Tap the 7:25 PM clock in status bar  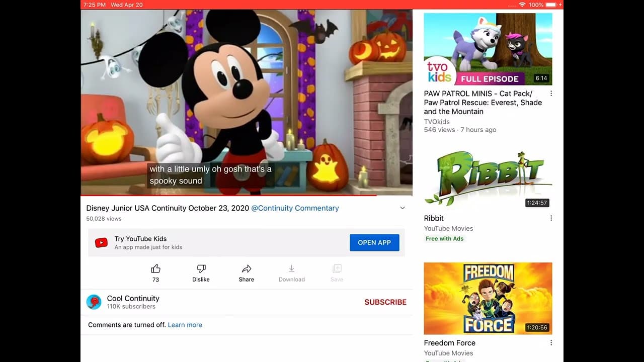click(95, 5)
